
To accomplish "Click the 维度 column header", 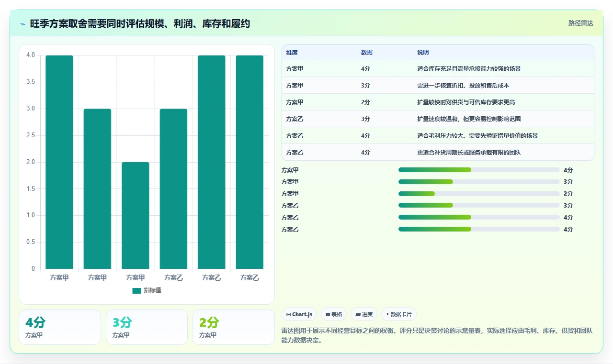I will (292, 53).
